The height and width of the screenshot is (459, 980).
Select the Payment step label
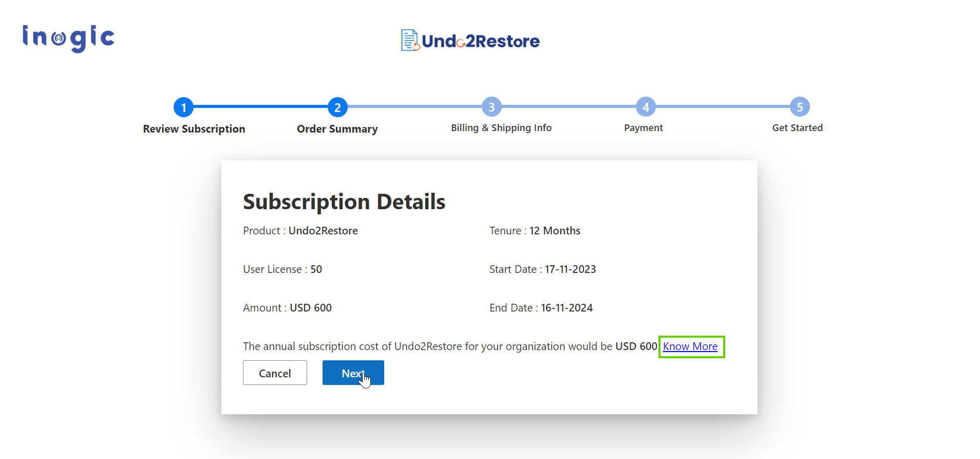pyautogui.click(x=643, y=128)
